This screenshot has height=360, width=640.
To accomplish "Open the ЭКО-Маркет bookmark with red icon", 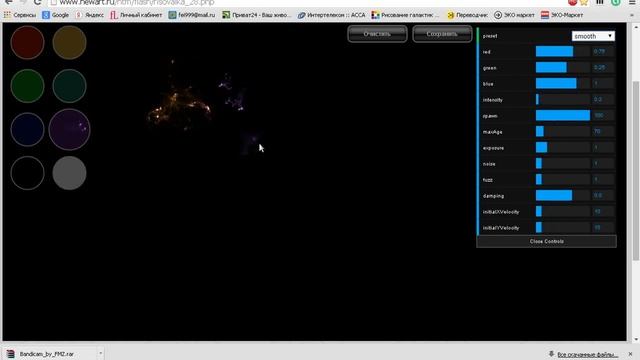I will coord(562,15).
